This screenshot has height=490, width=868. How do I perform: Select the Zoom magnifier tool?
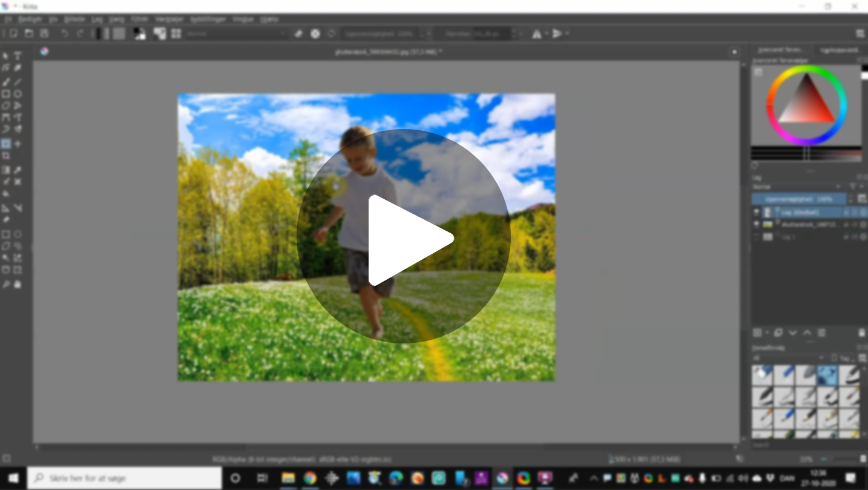(x=6, y=284)
